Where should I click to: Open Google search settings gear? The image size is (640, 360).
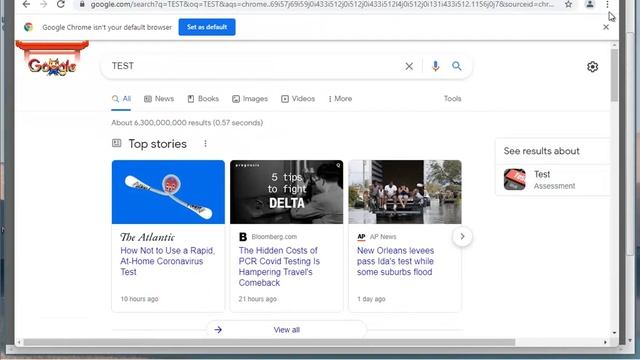coord(592,67)
